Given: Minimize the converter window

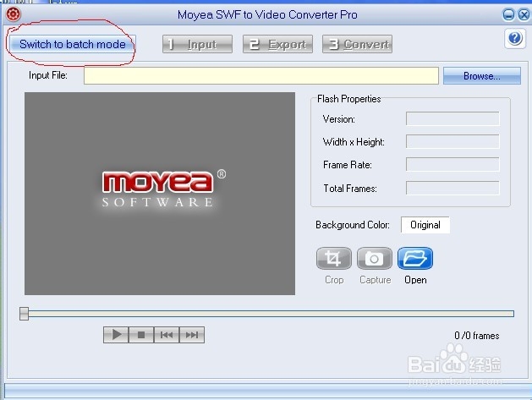Looking at the screenshot, I should (508, 14).
